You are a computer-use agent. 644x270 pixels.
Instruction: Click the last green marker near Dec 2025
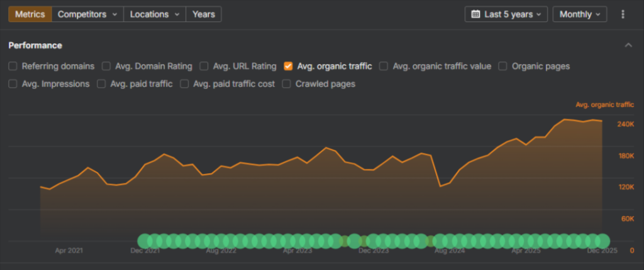pos(603,240)
